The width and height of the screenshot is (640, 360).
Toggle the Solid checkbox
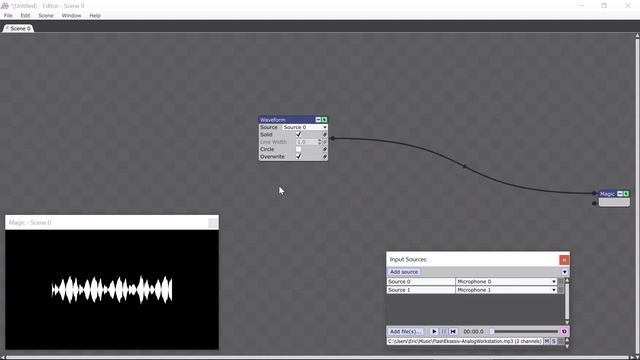[x=298, y=134]
